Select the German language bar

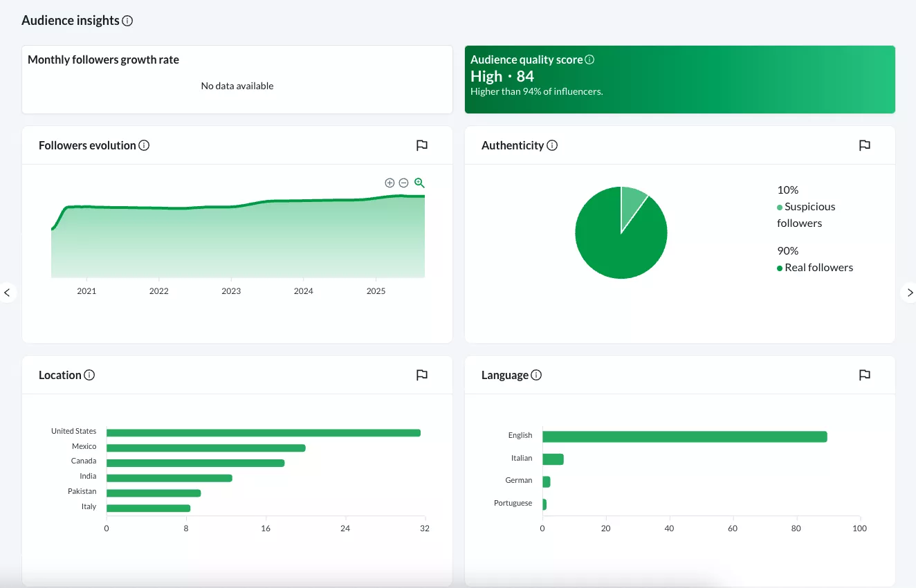point(547,482)
